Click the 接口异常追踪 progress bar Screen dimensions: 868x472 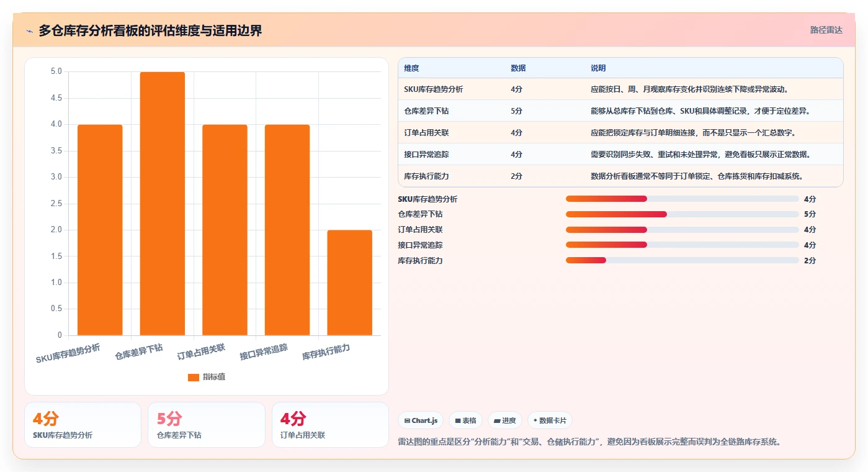(x=682, y=245)
